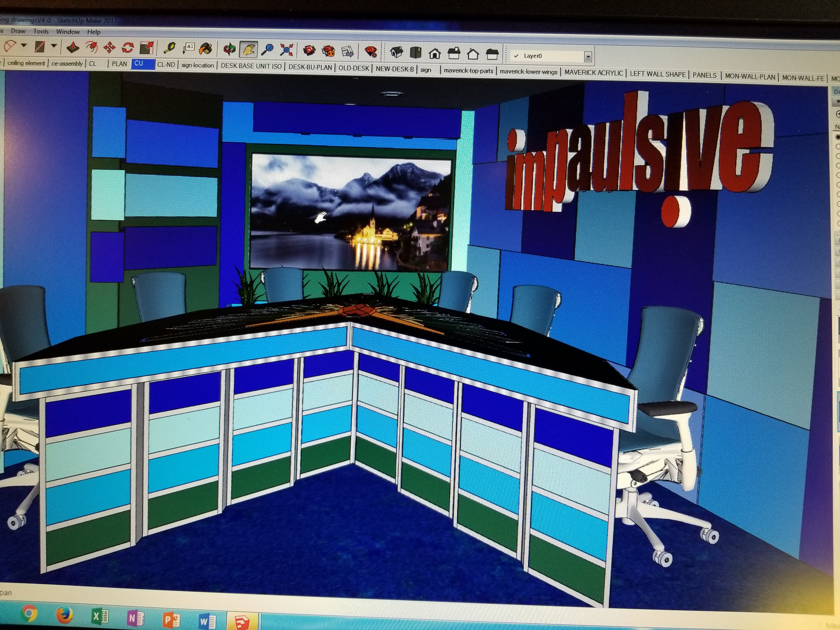Select the Scale tool

click(x=147, y=48)
